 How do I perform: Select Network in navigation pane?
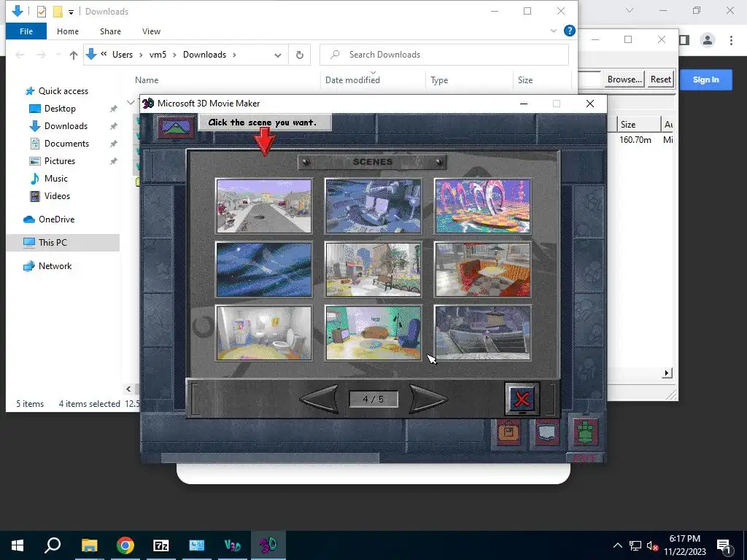[55, 266]
